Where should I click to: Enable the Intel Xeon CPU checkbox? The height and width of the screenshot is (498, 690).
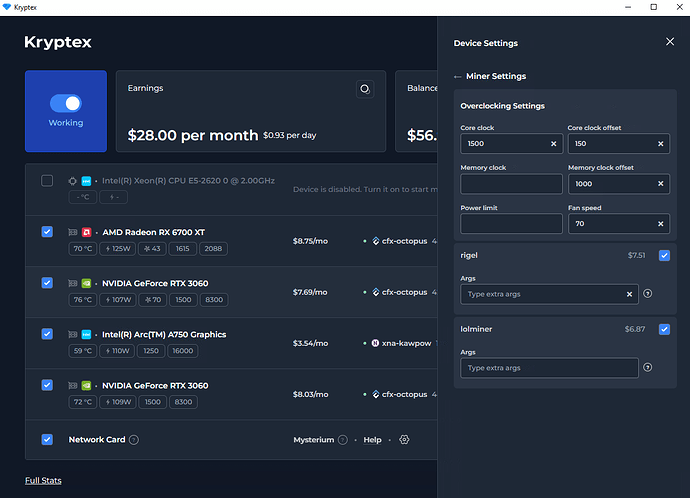(47, 181)
